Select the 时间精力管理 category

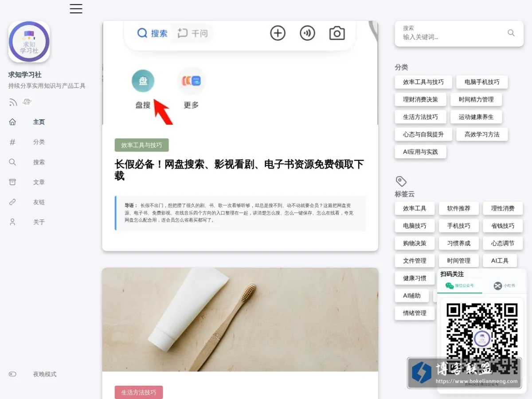point(476,99)
